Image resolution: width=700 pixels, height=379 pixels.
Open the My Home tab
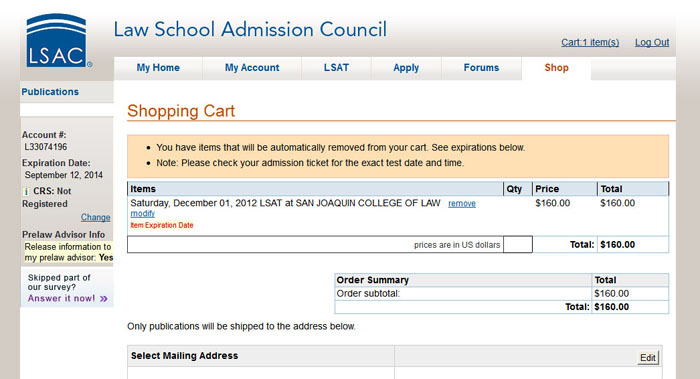click(158, 68)
